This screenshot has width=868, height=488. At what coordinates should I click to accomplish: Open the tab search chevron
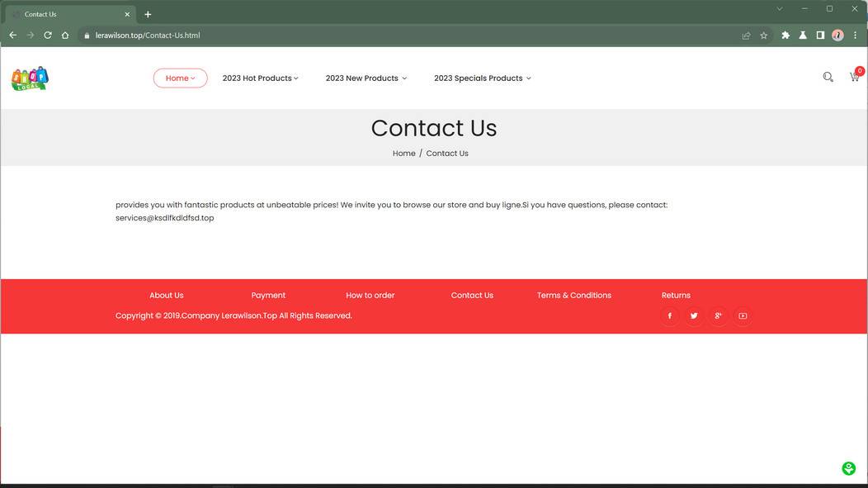(x=780, y=9)
